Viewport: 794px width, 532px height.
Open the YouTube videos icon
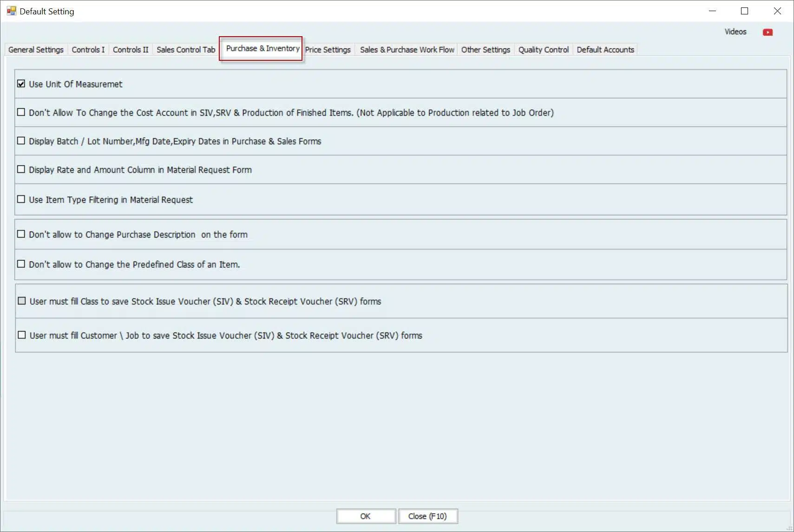[768, 32]
